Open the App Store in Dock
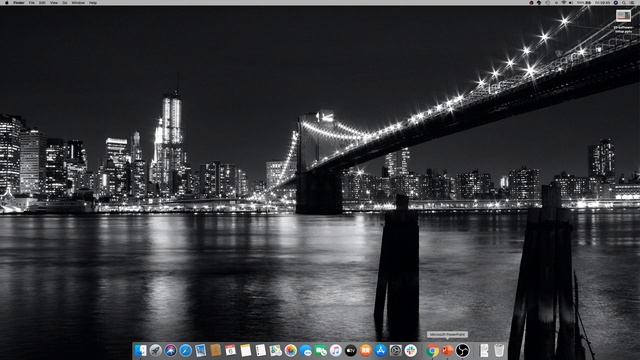 [x=380, y=350]
